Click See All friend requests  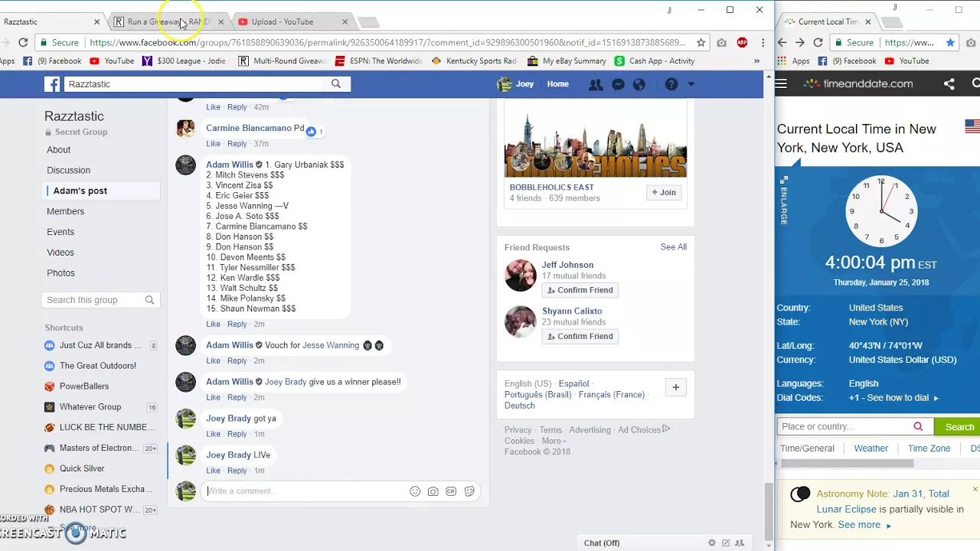coord(674,246)
